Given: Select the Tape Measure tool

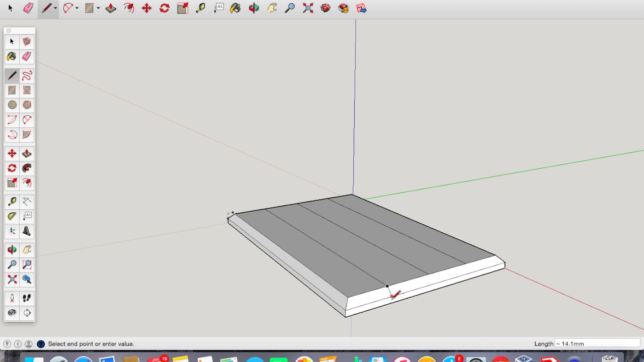Looking at the screenshot, I should click(x=201, y=8).
